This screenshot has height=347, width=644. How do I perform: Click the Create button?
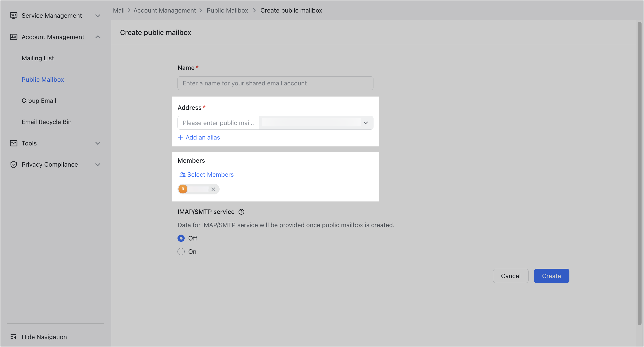click(x=551, y=276)
